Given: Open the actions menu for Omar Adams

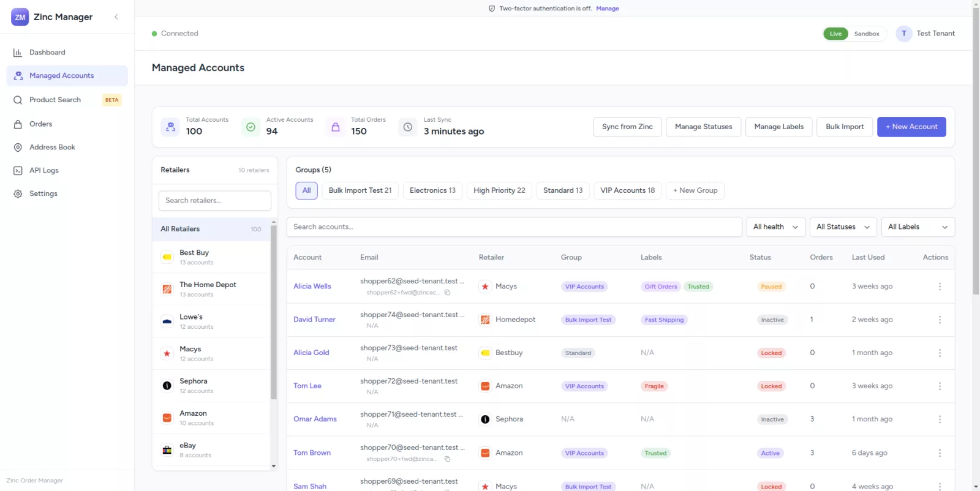Looking at the screenshot, I should pyautogui.click(x=940, y=419).
